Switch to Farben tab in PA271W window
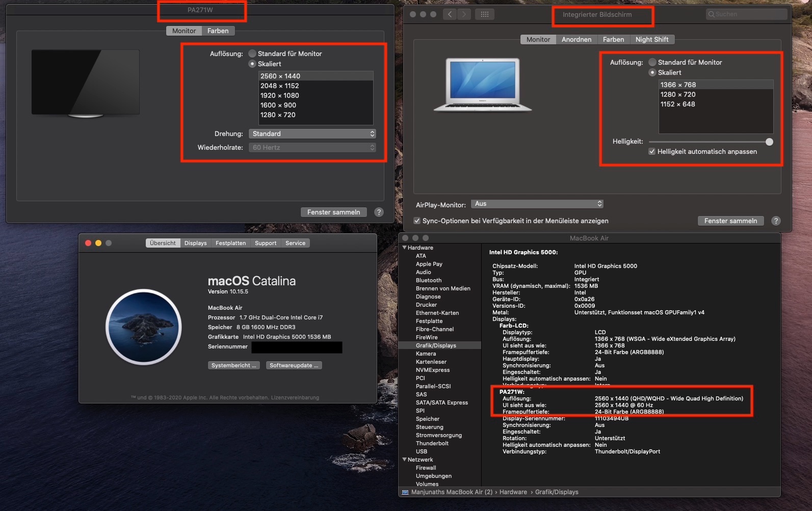812x511 pixels. tap(218, 31)
